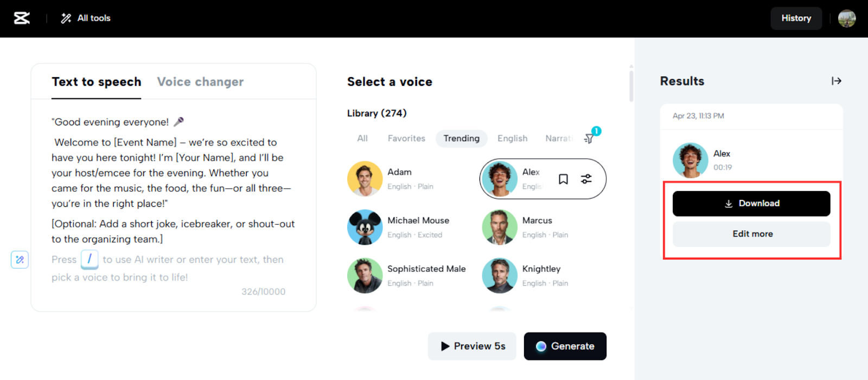The image size is (868, 380).
Task: Select the Trending filter tab
Action: 462,138
